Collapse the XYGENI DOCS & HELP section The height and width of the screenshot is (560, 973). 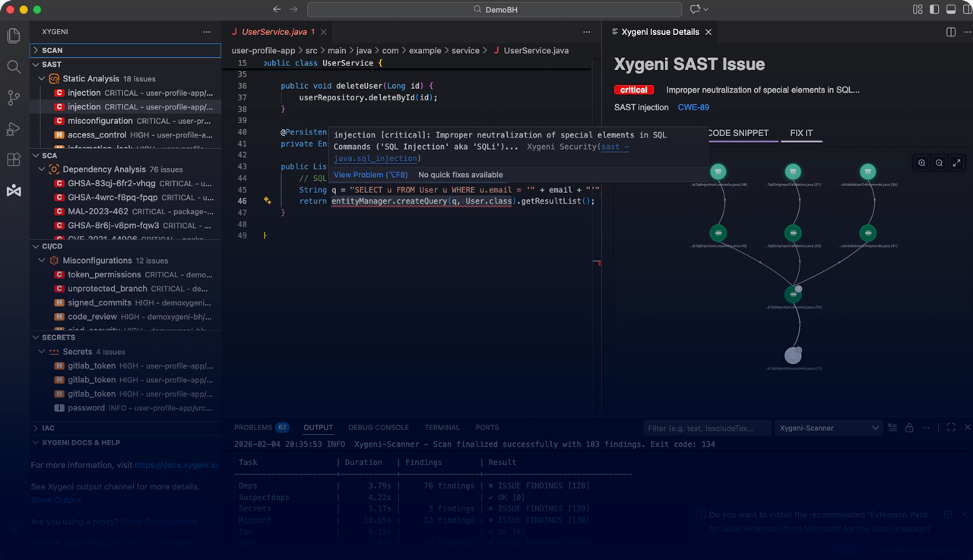(125, 442)
